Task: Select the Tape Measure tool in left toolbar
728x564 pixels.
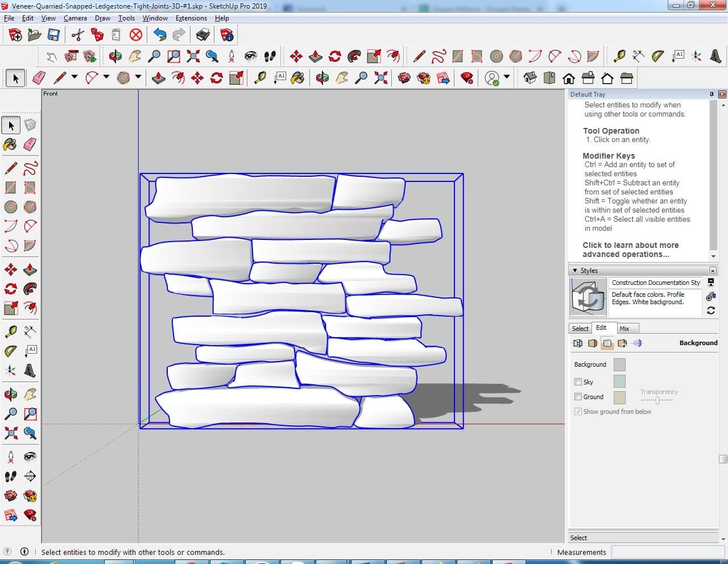Action: click(10, 331)
